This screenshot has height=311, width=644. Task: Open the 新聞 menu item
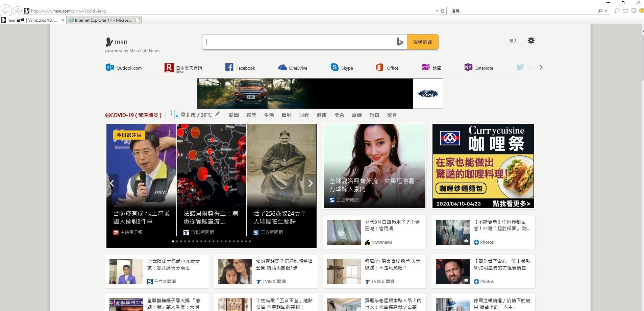tap(234, 115)
